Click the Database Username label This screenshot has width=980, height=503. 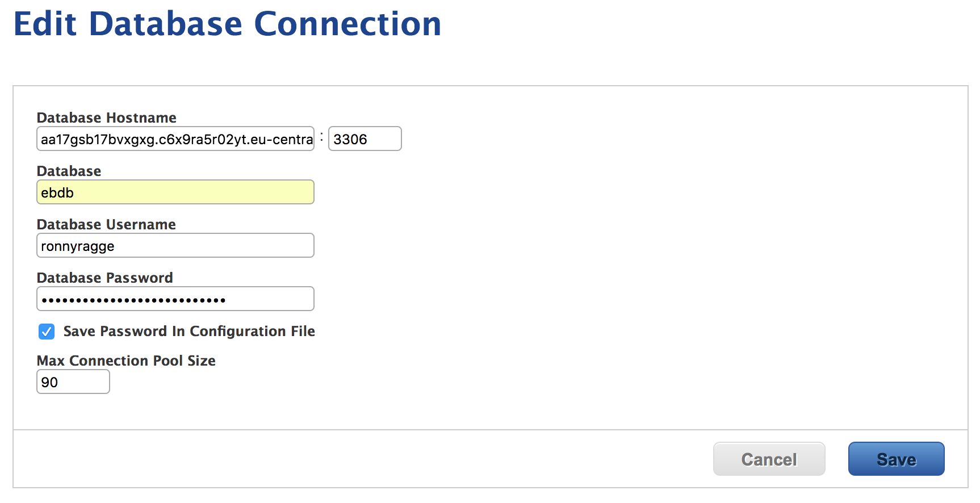click(x=106, y=224)
